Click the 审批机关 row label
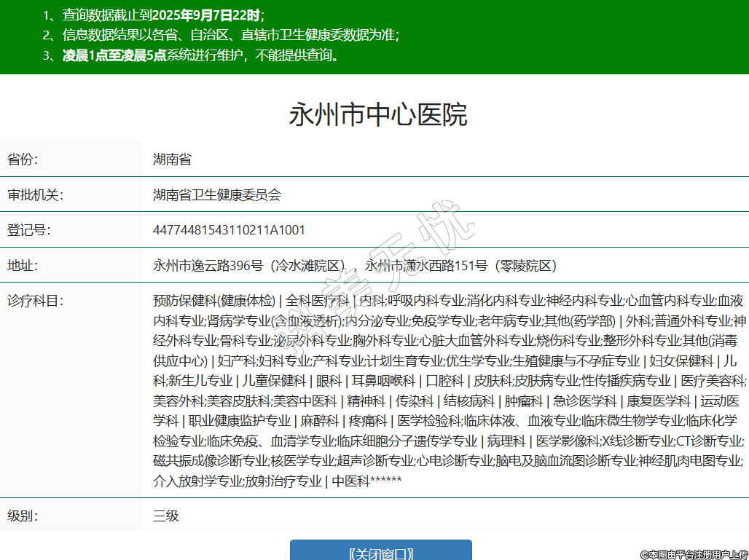 [x=35, y=194]
